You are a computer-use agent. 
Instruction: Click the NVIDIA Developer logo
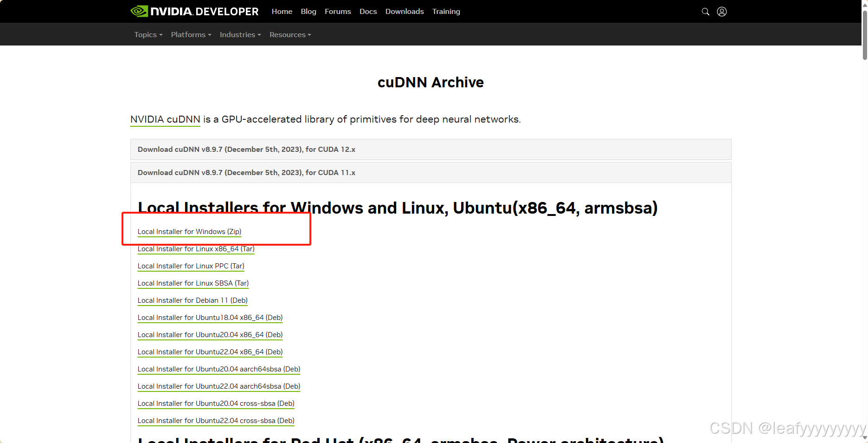click(195, 11)
